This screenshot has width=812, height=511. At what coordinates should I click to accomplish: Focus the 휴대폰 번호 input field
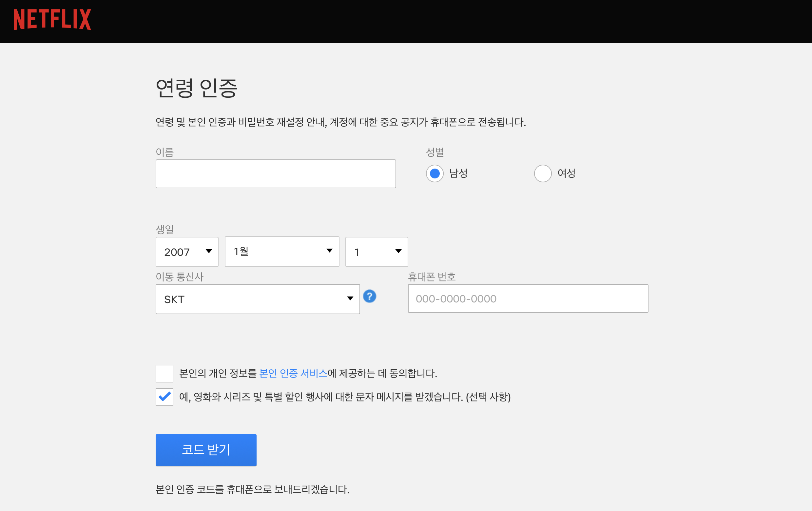tap(528, 298)
